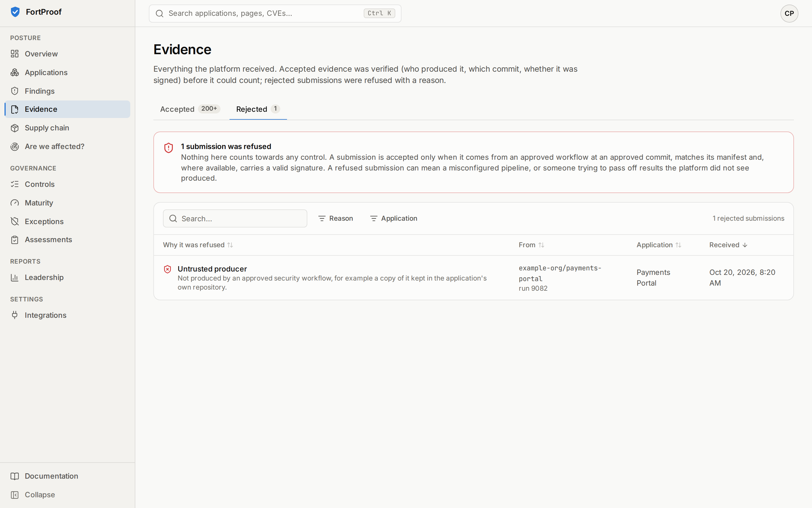Sort by Why it was refused column
Screen dimensions: 812x508
click(198, 245)
